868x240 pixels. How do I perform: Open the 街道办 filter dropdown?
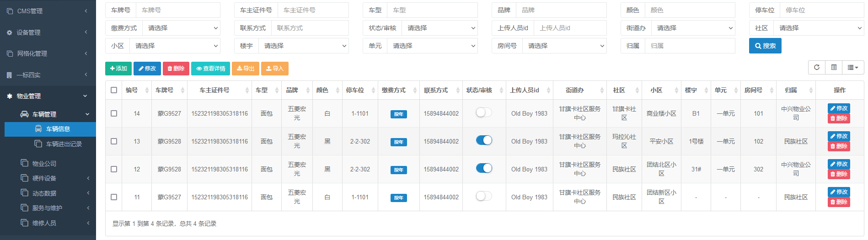[693, 28]
